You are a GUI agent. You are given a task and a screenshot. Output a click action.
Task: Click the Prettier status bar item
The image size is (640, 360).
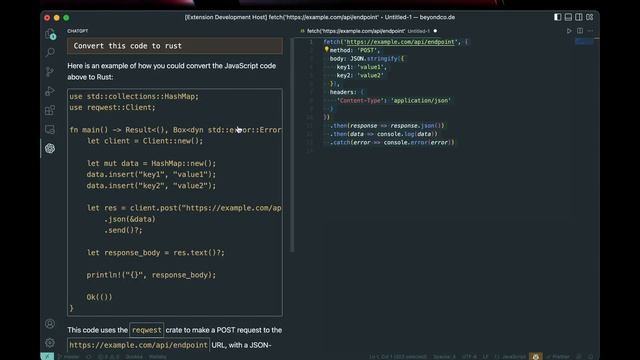pos(559,356)
